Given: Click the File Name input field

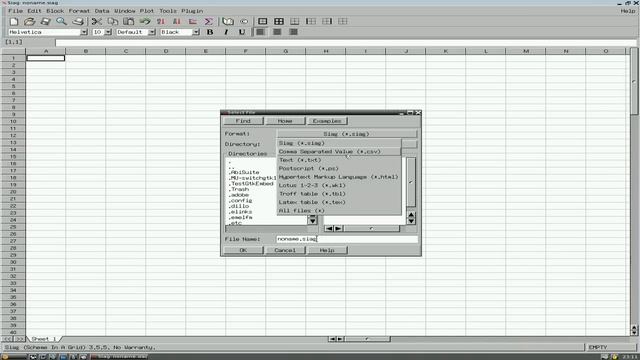Looking at the screenshot, I should [x=347, y=239].
